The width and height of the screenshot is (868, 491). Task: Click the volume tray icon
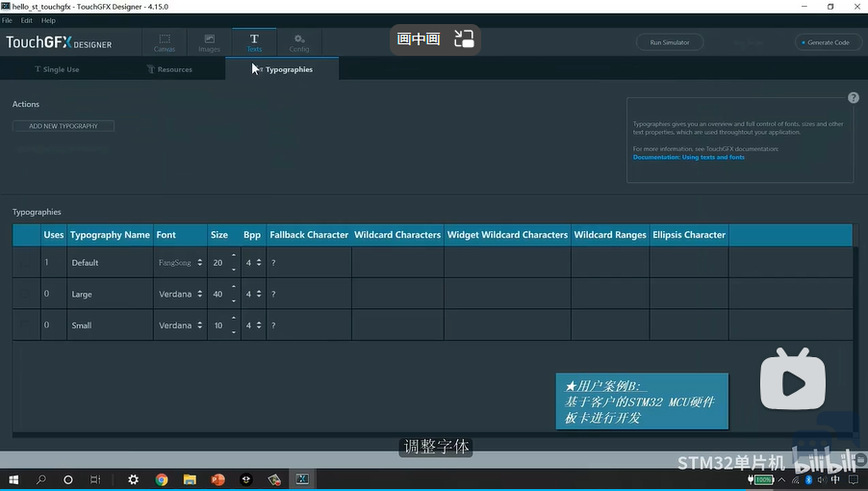point(822,479)
